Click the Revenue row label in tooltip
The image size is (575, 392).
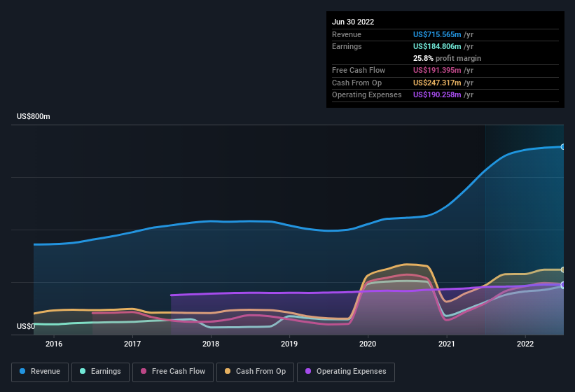[347, 34]
